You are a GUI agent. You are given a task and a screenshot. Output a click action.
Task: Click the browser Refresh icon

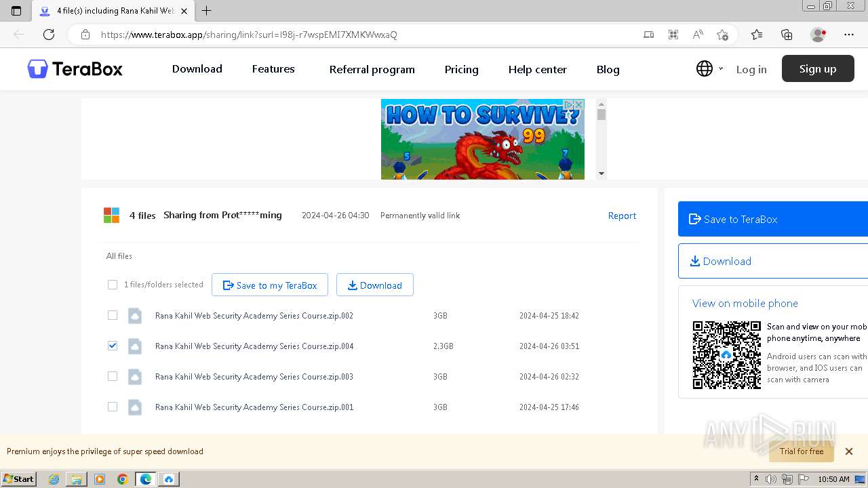tap(49, 35)
